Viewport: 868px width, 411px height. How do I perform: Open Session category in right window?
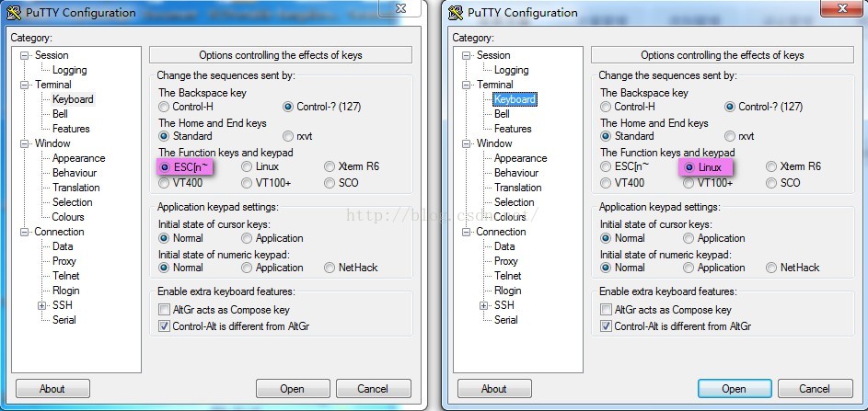click(x=493, y=55)
